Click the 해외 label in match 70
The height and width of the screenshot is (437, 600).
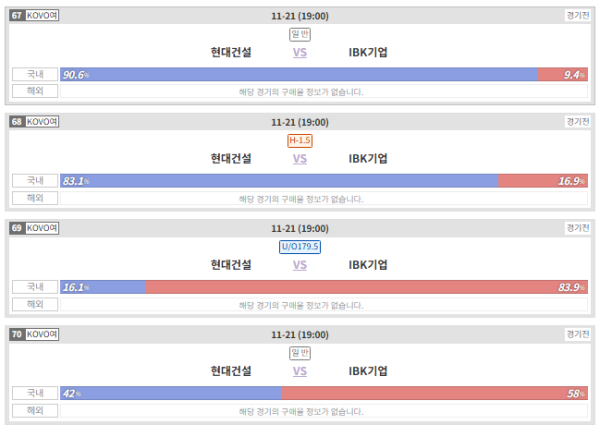click(x=35, y=411)
